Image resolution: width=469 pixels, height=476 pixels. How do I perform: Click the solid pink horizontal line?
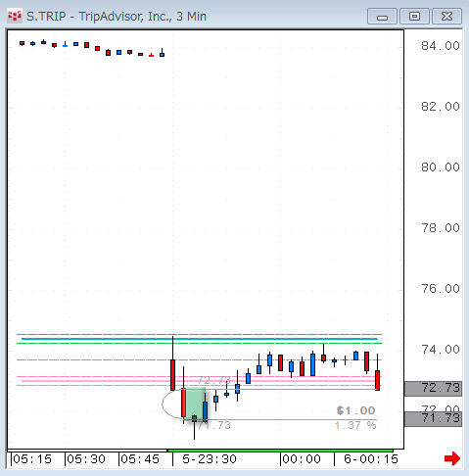199,381
